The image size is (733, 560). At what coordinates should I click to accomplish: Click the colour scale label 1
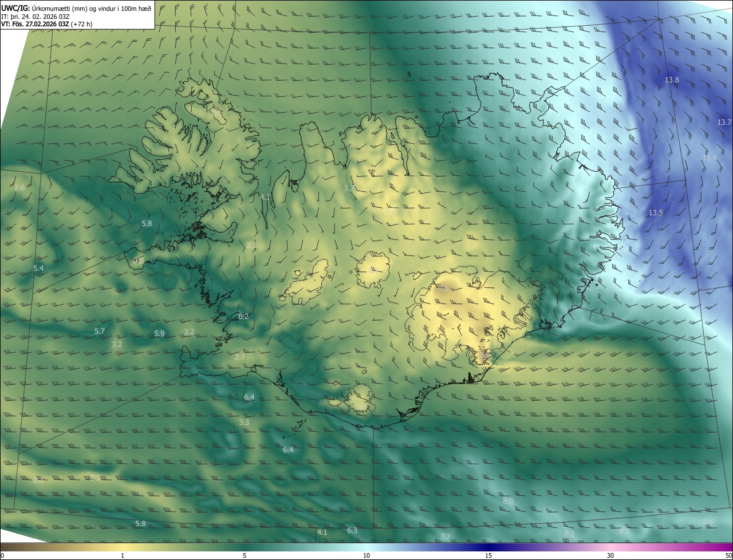click(123, 555)
